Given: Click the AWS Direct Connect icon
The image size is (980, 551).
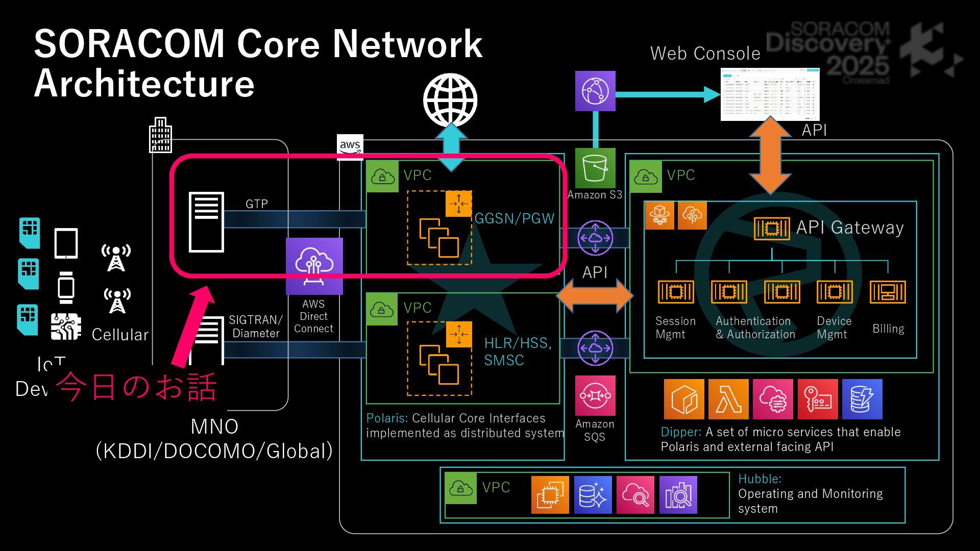Looking at the screenshot, I should coord(314,266).
